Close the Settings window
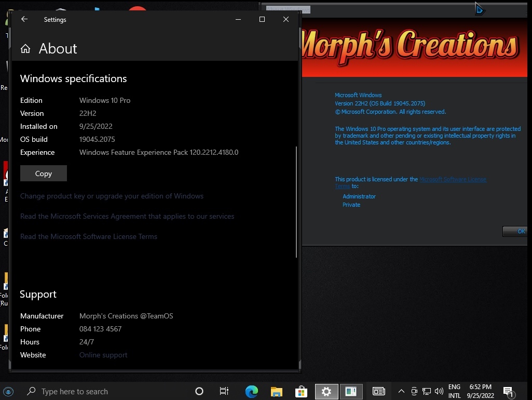The image size is (532, 400). (286, 19)
